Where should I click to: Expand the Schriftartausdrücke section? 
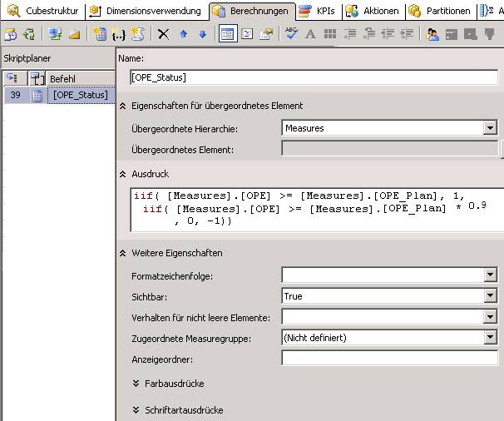coord(136,410)
